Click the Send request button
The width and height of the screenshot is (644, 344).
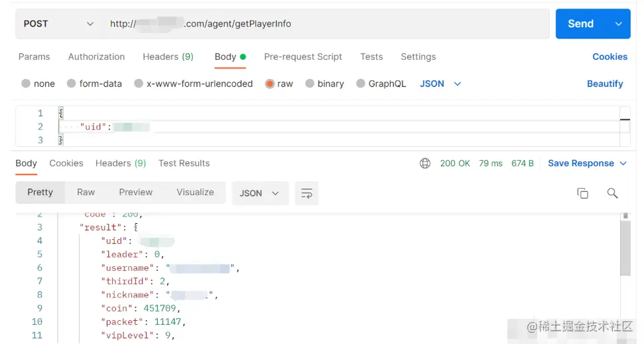581,24
